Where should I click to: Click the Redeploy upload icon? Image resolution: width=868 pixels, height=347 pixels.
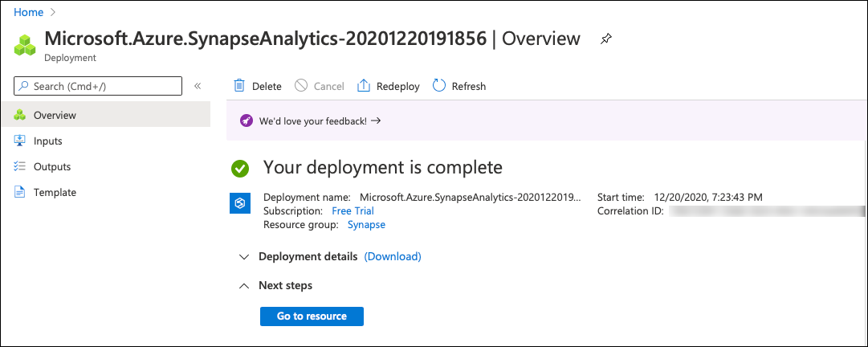364,86
